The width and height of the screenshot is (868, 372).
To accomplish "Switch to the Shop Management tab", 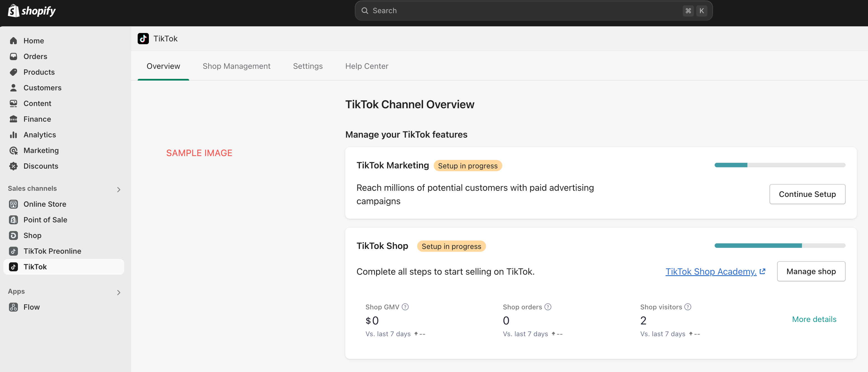I will point(236,66).
